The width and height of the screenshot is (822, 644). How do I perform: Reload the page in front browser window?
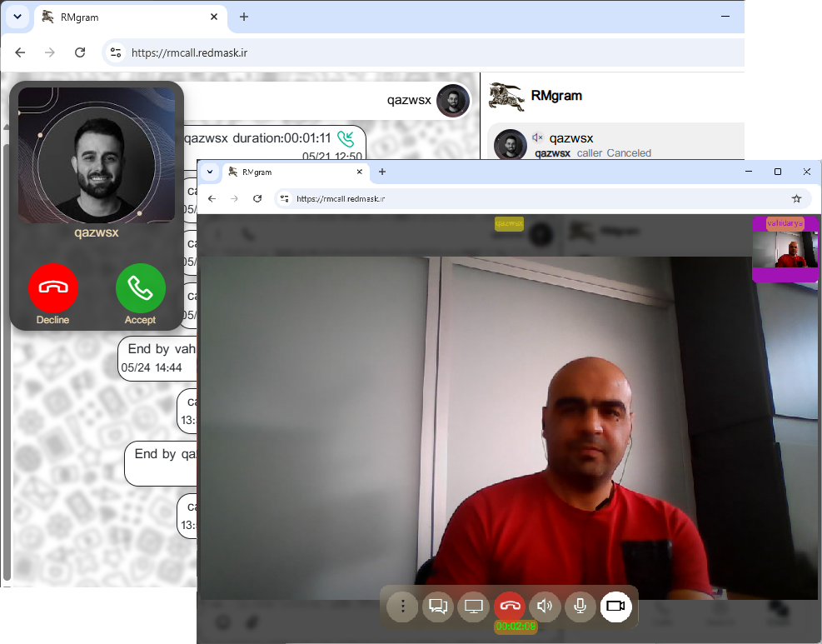tap(257, 199)
